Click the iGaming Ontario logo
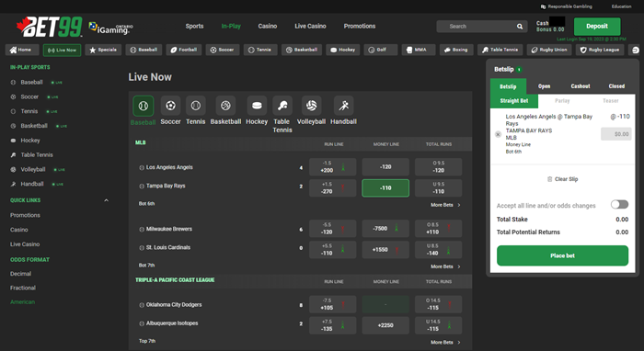This screenshot has height=351, width=644. 111,28
